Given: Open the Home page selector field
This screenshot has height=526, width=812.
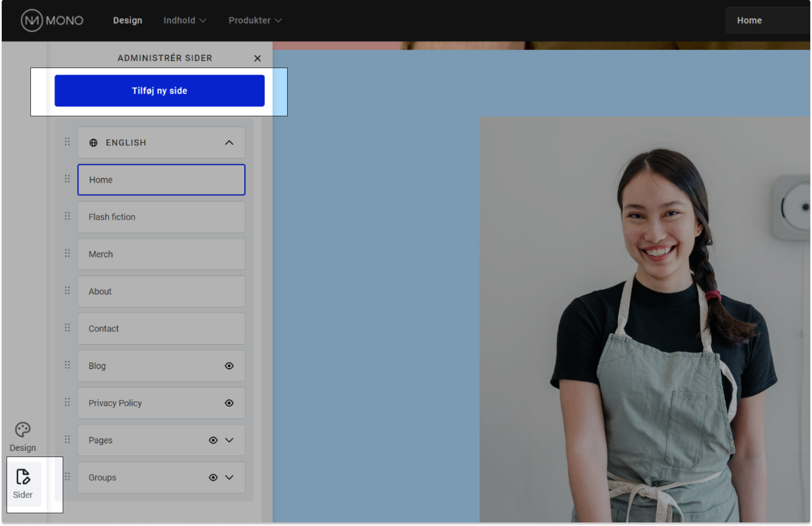Looking at the screenshot, I should (768, 20).
